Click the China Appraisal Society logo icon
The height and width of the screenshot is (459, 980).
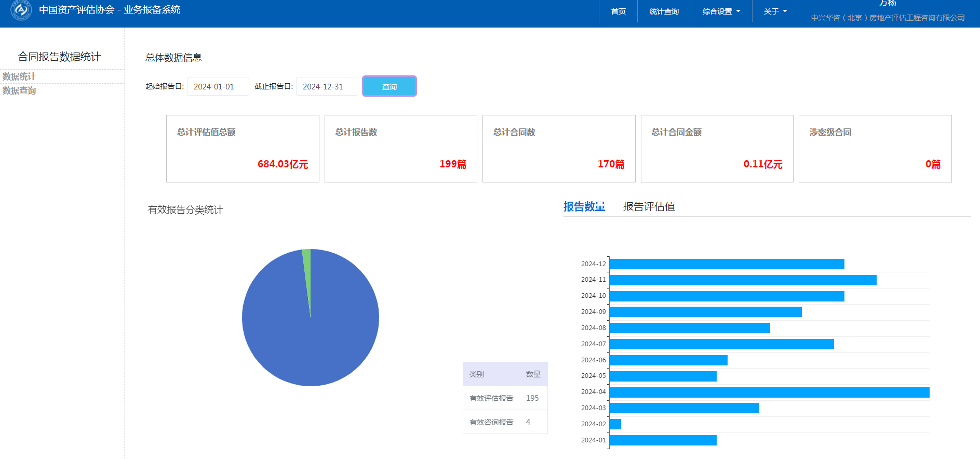[x=21, y=10]
